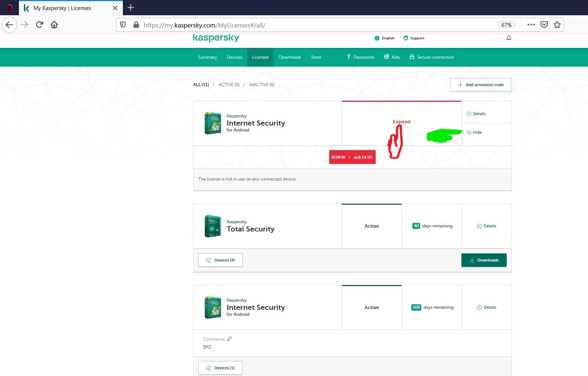Image resolution: width=588 pixels, height=376 pixels.
Task: Click the RENEW au$ 14.95 button
Action: (352, 157)
